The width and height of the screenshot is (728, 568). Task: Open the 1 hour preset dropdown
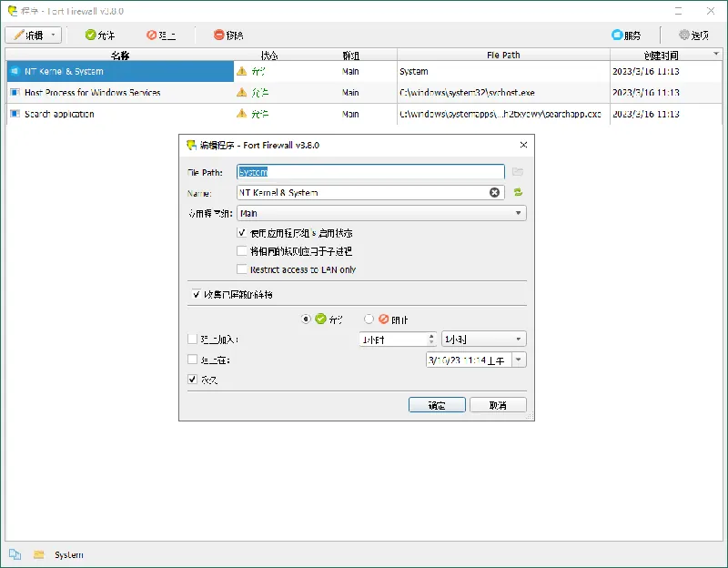(484, 339)
